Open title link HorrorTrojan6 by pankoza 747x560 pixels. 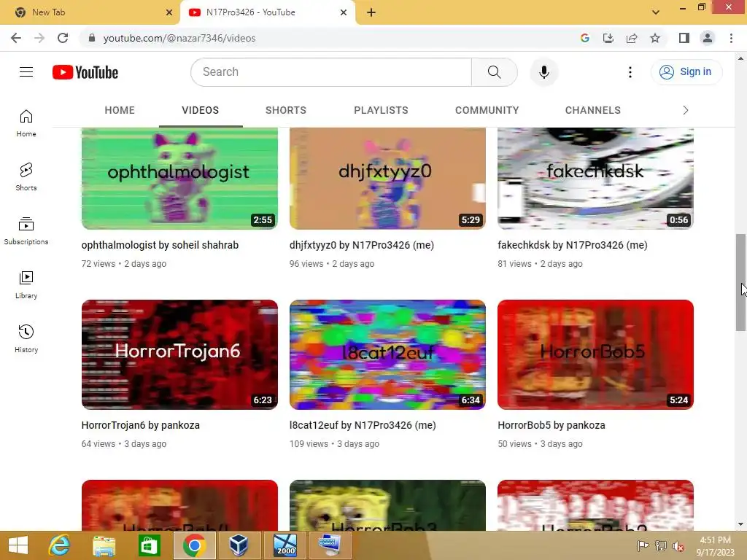click(141, 425)
